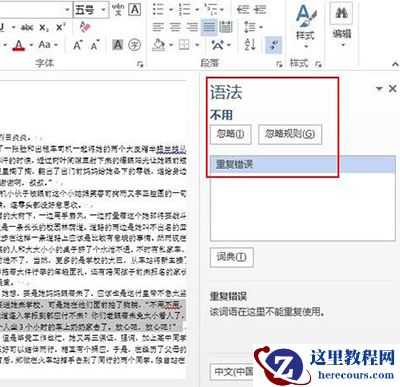The image size is (400, 387).
Task: Open the 编辑 editing menu
Action: point(342,25)
